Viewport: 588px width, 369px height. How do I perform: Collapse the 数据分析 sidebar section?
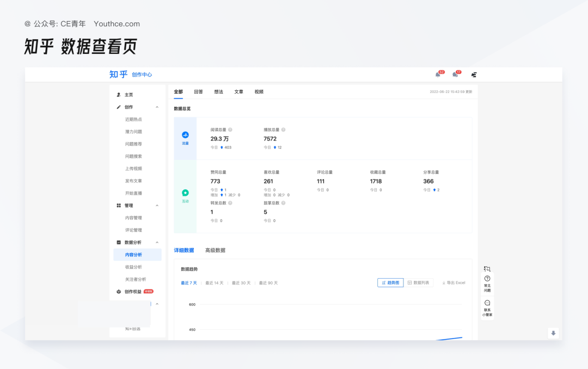click(x=157, y=242)
